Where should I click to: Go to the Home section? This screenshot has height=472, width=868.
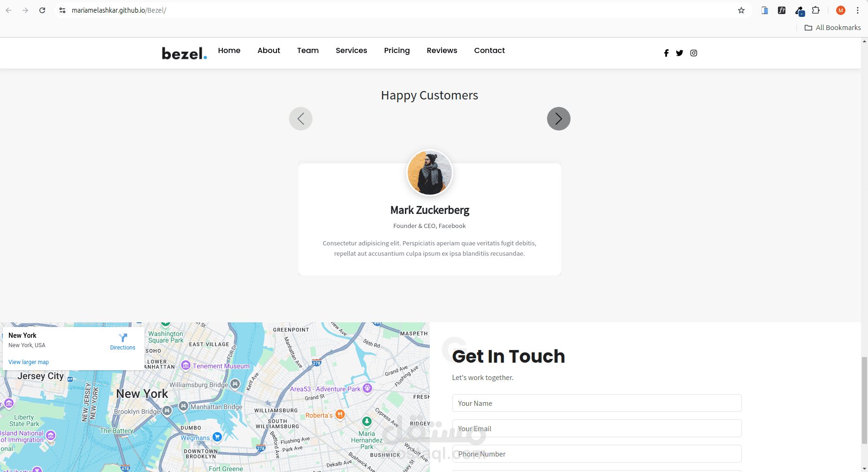(229, 51)
